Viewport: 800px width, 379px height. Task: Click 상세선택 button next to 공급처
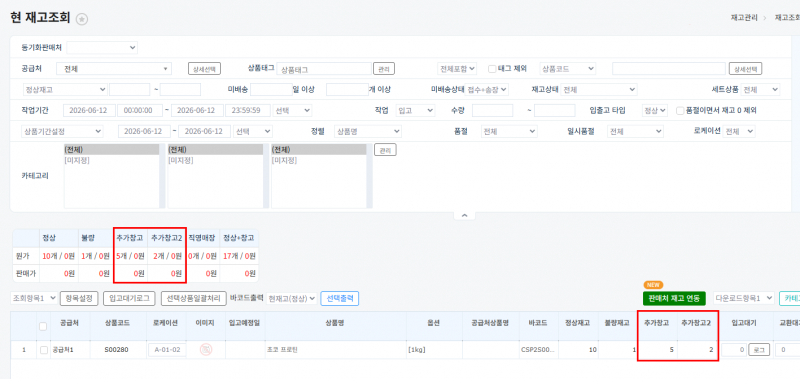[x=204, y=69]
